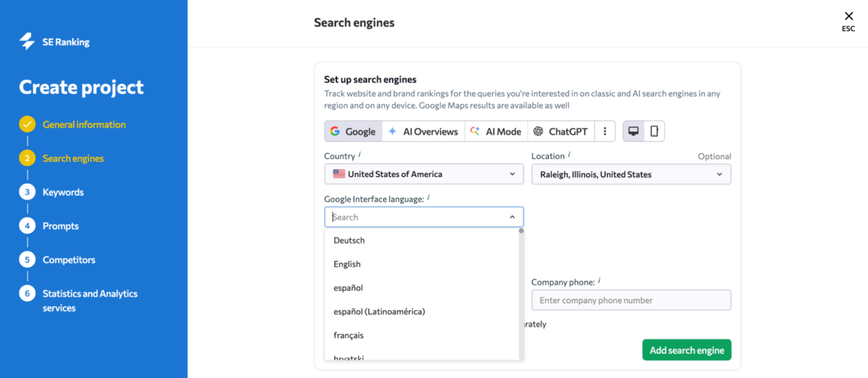
Task: Go to Keywords step label
Action: [63, 192]
